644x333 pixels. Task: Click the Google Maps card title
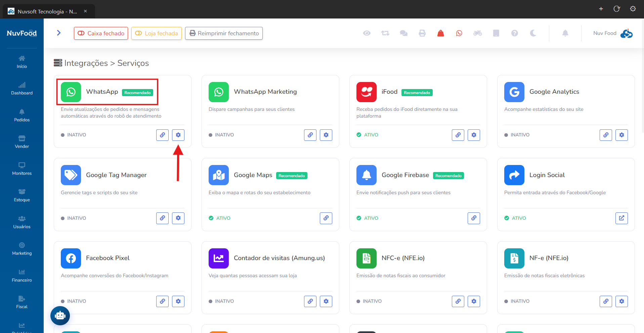[x=253, y=175]
